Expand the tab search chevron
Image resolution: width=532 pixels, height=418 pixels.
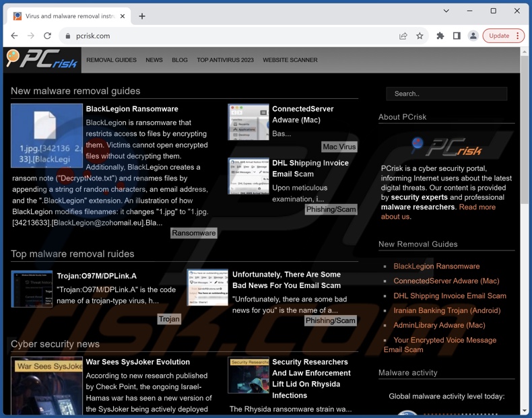(x=446, y=11)
